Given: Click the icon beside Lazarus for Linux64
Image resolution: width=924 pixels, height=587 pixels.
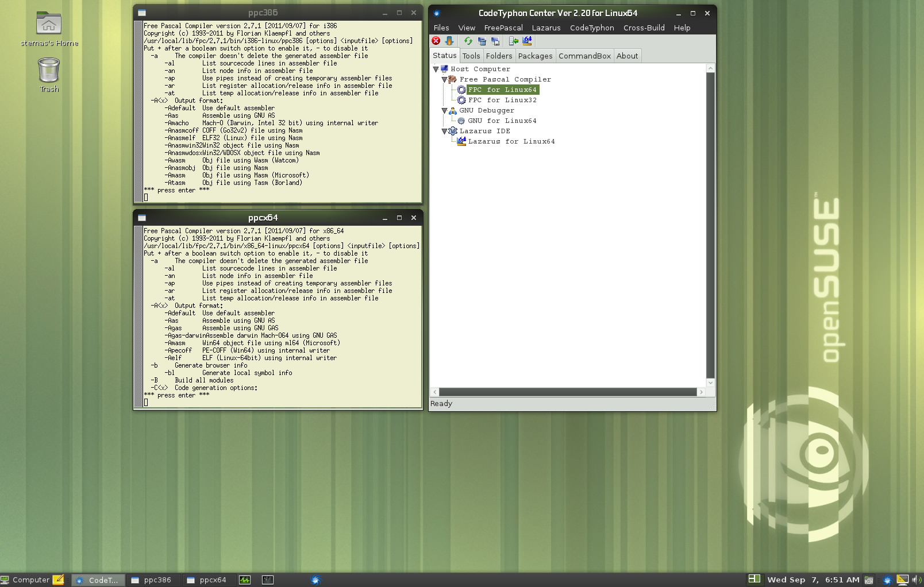Looking at the screenshot, I should (x=461, y=141).
